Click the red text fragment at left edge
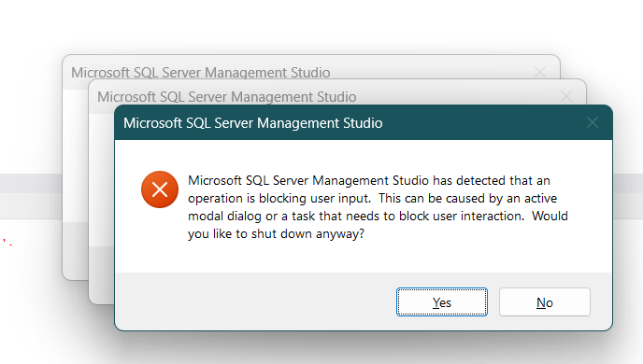643x364 pixels. point(7,242)
